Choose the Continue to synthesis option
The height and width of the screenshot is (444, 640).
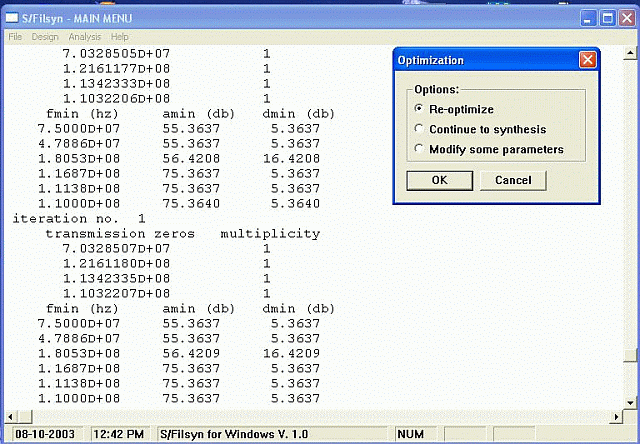(419, 129)
